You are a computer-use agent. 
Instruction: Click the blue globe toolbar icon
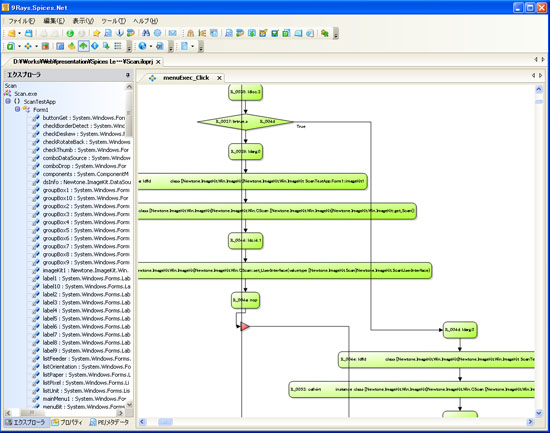pyautogui.click(x=142, y=46)
